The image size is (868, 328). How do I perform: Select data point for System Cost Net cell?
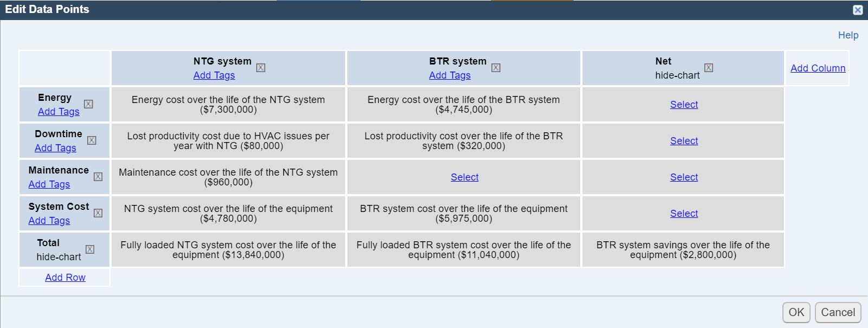tap(684, 214)
